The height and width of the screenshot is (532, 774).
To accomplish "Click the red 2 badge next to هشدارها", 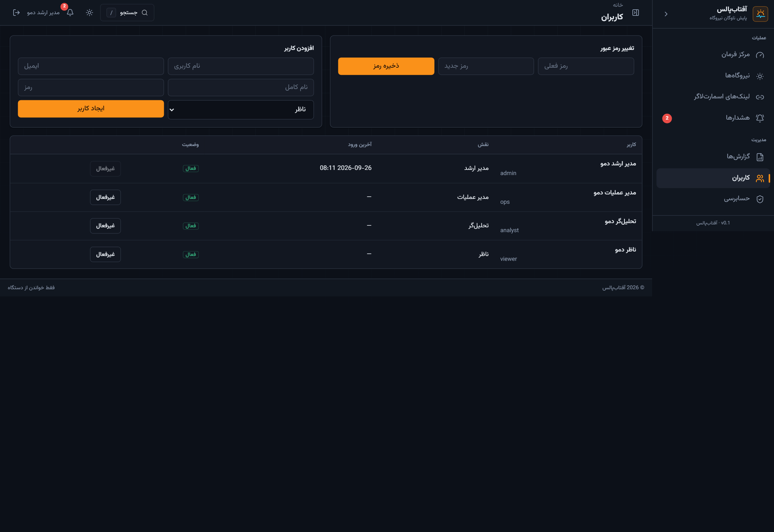I will click(667, 118).
